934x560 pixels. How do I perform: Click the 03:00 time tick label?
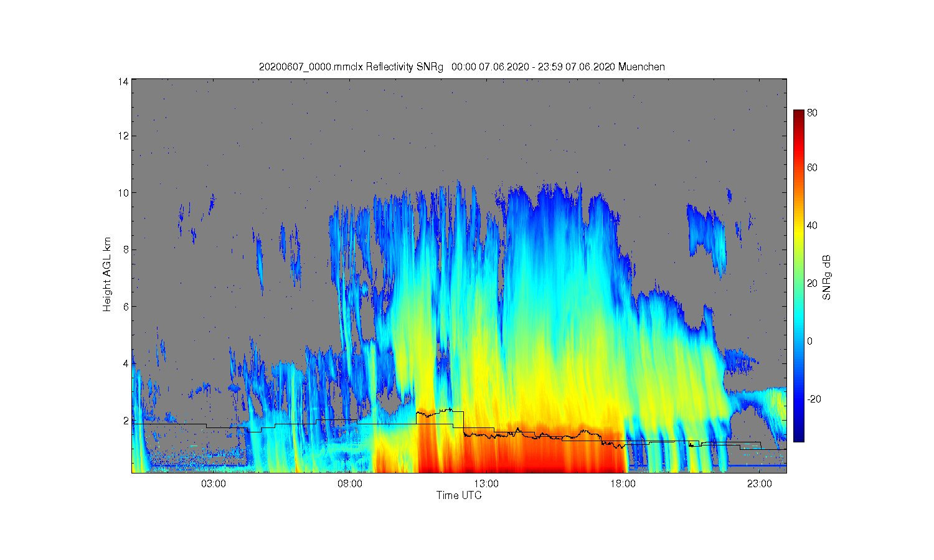click(214, 483)
